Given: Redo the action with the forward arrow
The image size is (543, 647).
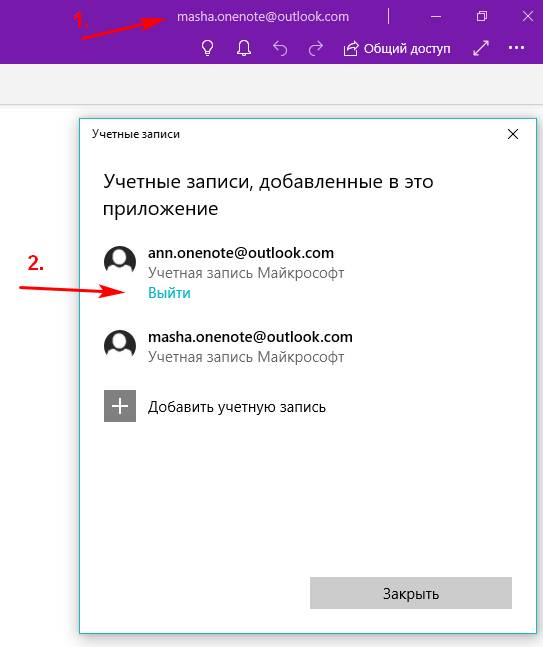Looking at the screenshot, I should point(316,48).
